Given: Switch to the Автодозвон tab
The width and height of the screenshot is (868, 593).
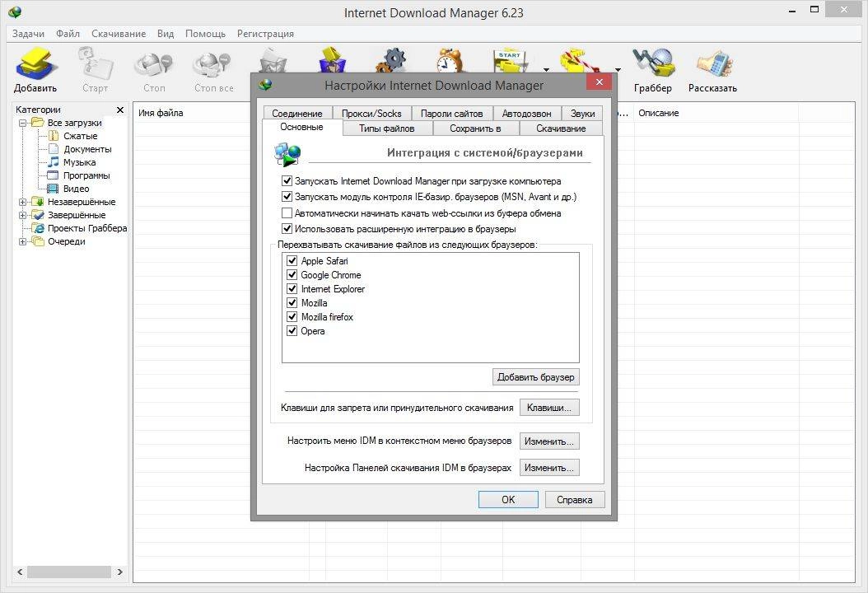Looking at the screenshot, I should (526, 113).
